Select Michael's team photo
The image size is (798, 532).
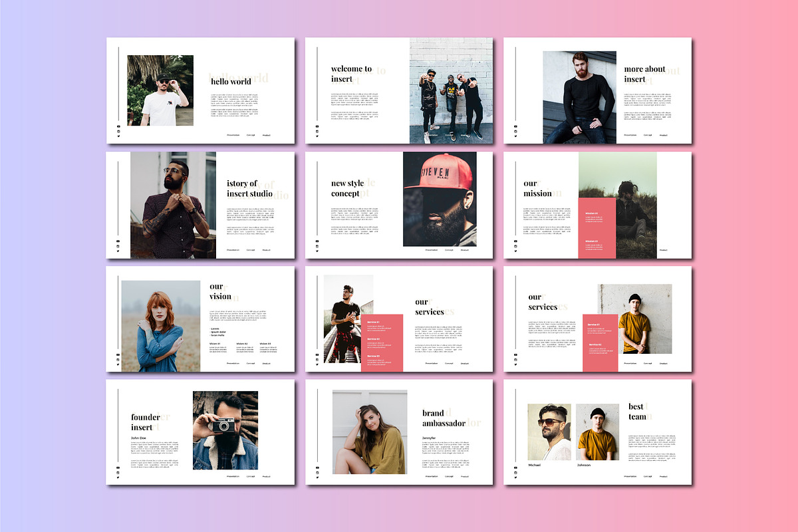pyautogui.click(x=549, y=432)
